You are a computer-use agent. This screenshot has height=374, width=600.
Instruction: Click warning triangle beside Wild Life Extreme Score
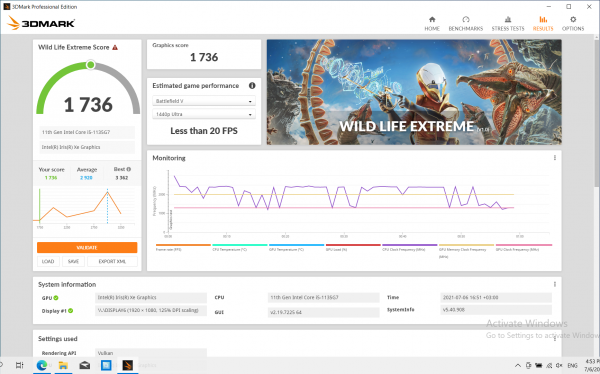pos(115,47)
